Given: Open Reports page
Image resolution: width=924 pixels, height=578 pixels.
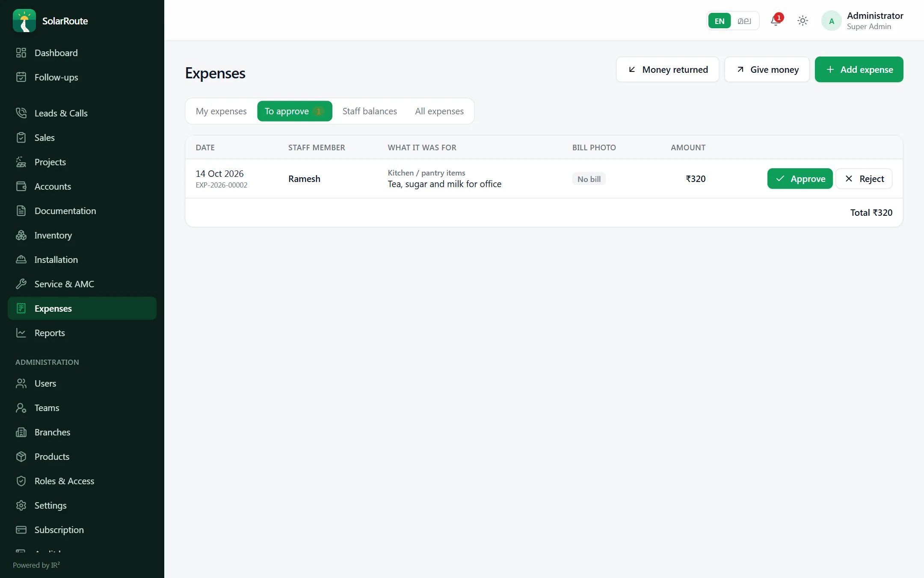Looking at the screenshot, I should tap(82, 333).
